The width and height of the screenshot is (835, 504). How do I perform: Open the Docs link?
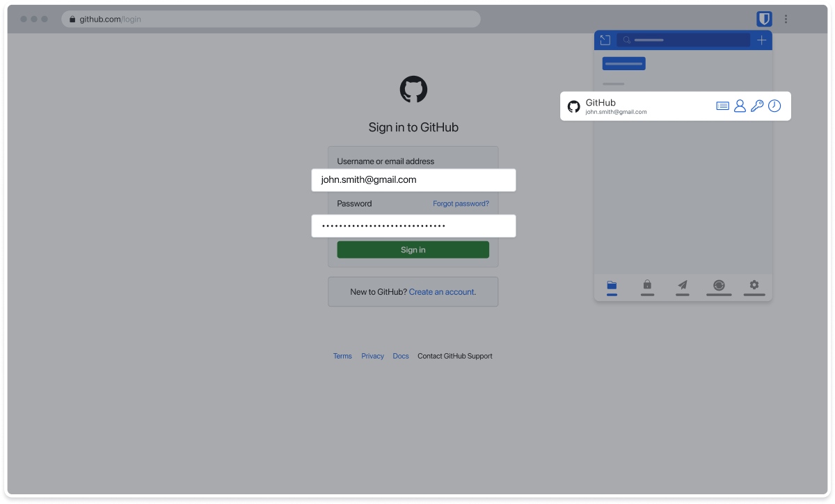(401, 356)
